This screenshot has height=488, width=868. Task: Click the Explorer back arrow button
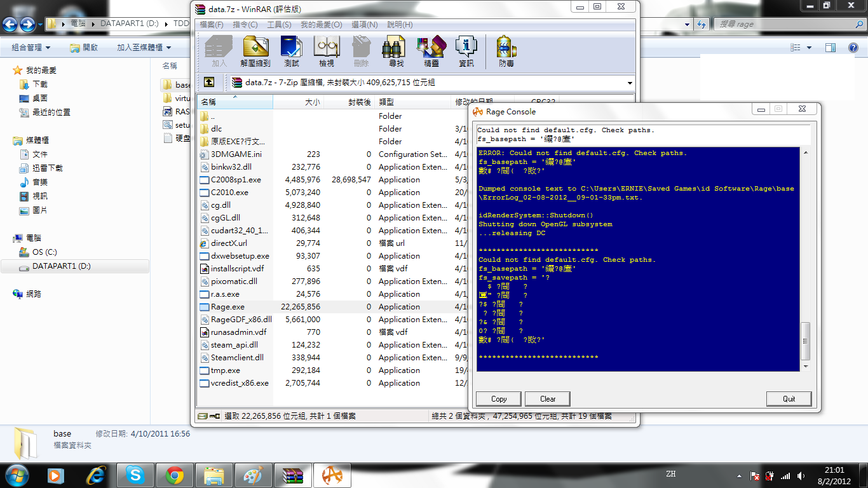(10, 24)
